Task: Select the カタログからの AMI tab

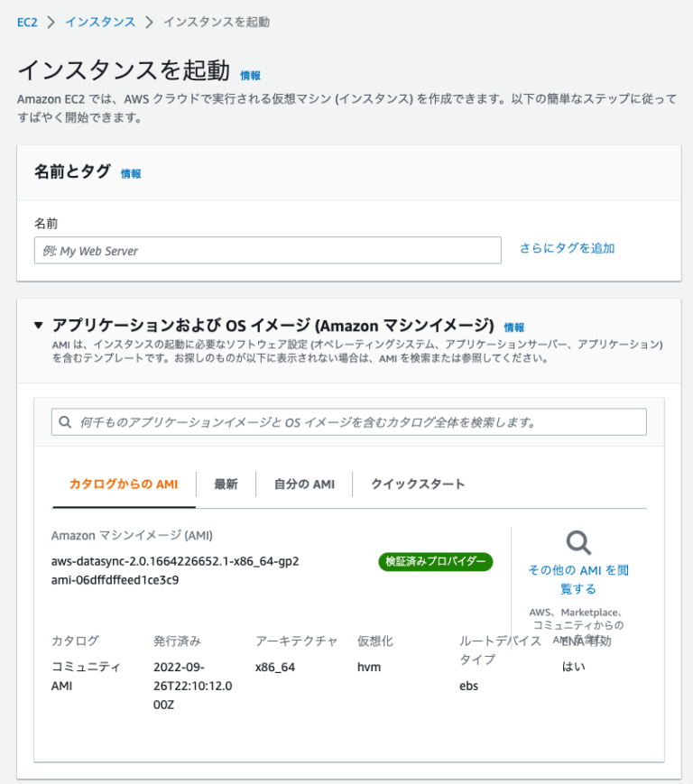Action: [123, 484]
